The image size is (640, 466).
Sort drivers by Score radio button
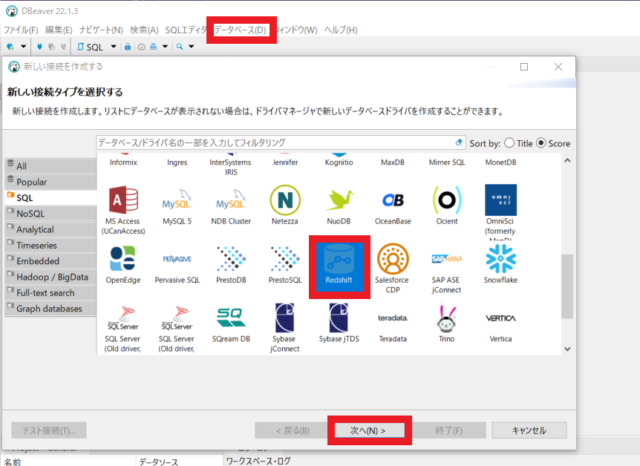(541, 143)
